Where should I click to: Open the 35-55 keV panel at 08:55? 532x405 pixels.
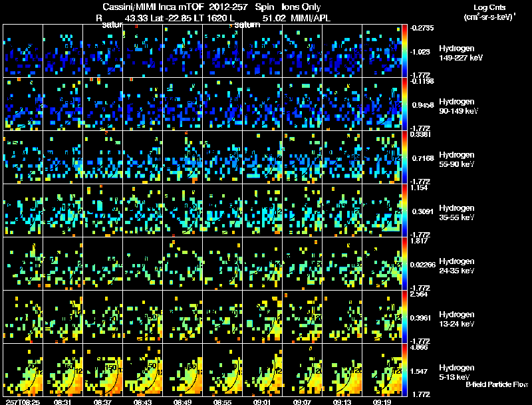223,211
